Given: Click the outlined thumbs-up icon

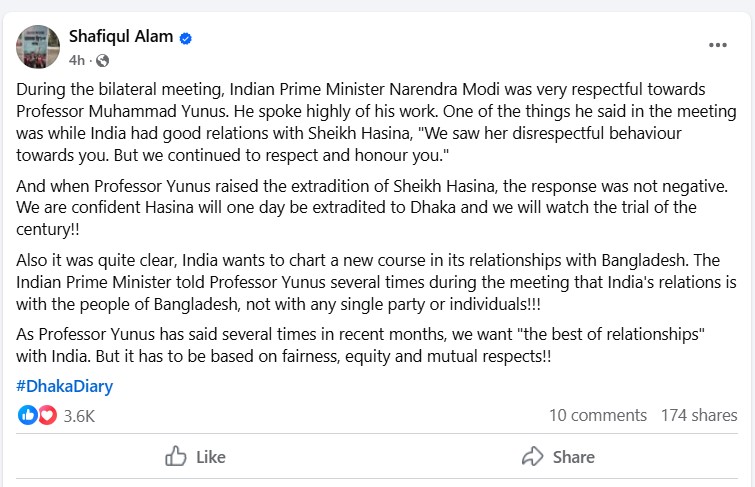Looking at the screenshot, I should 176,457.
